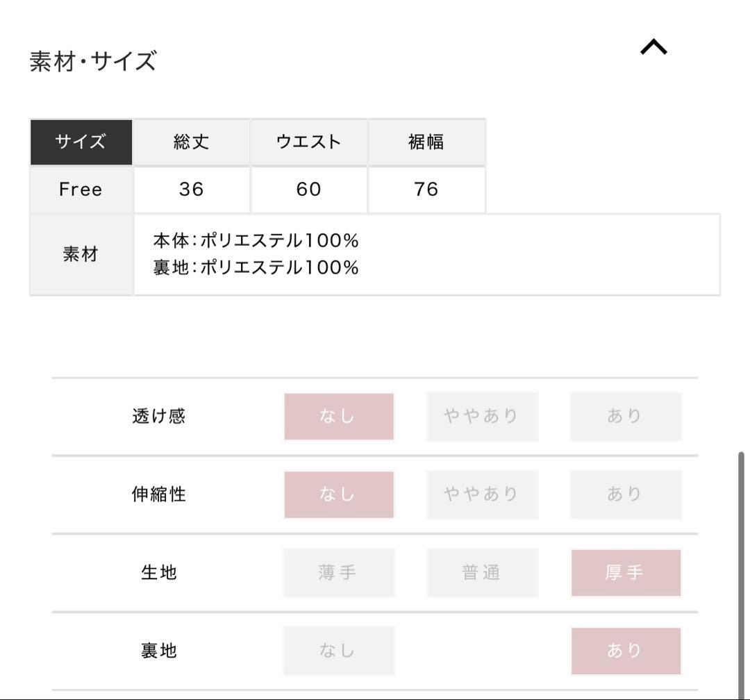Select 薄手 for 生地

[x=339, y=572]
